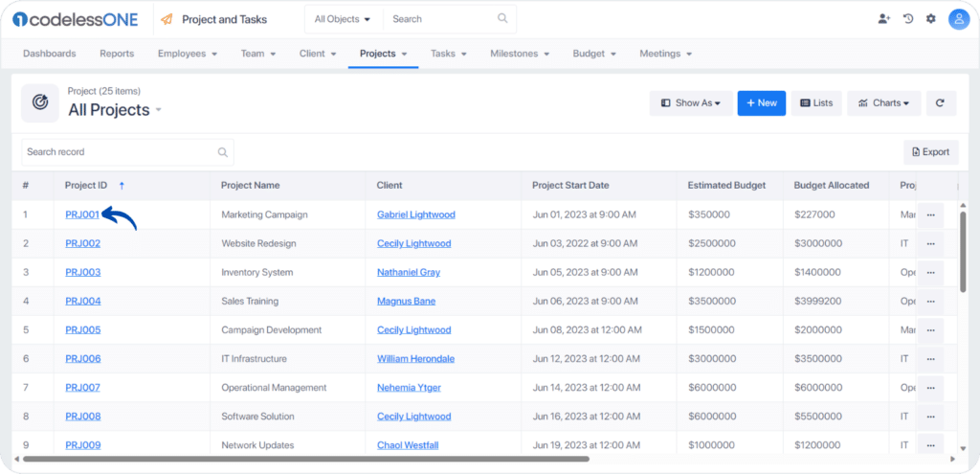Expand the Meetings menu
This screenshot has width=980, height=474.
point(666,54)
